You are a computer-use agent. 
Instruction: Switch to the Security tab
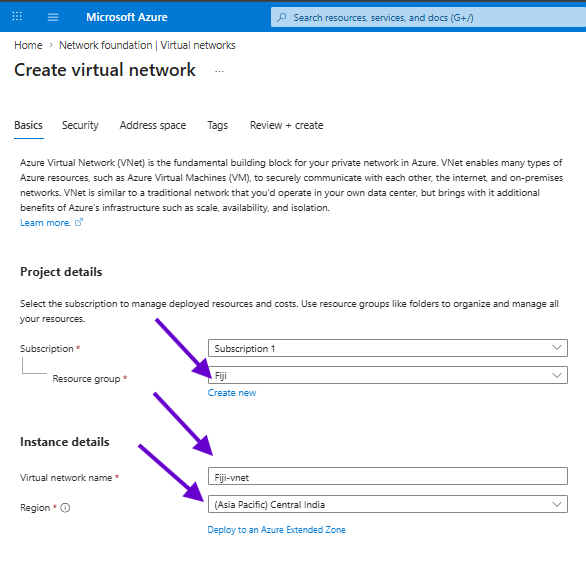click(x=80, y=125)
